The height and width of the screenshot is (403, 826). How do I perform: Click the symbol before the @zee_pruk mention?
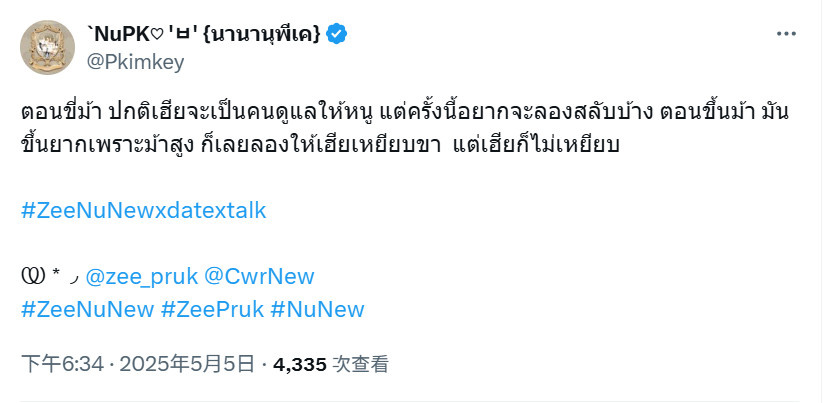(x=32, y=277)
